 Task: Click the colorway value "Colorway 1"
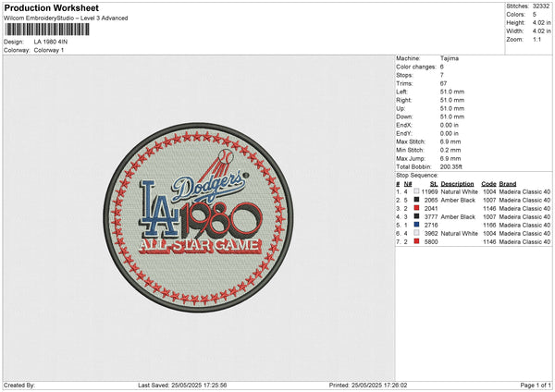(49, 50)
